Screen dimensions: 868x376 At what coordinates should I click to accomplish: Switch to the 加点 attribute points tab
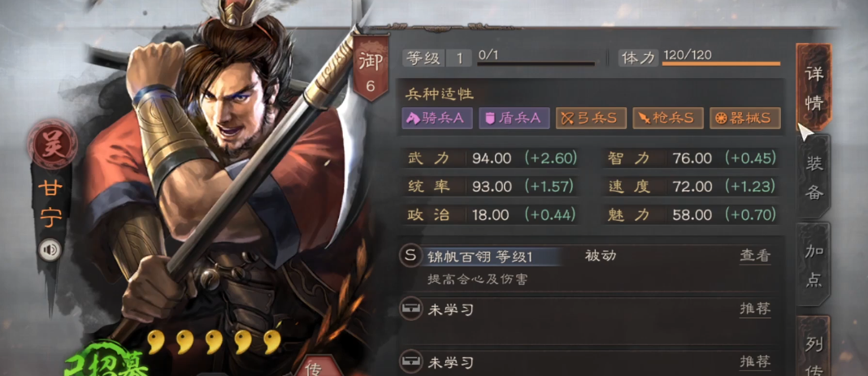click(x=814, y=266)
